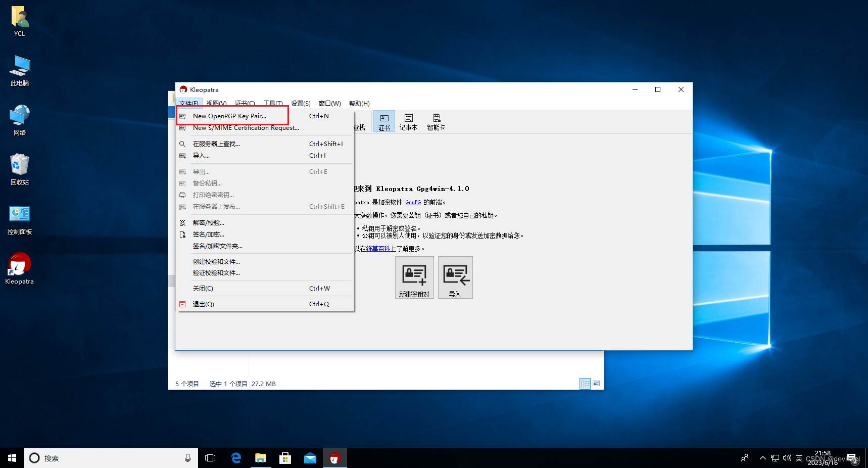Open the 帮助(H) menu
Screen dimensions: 868x468
[359, 103]
